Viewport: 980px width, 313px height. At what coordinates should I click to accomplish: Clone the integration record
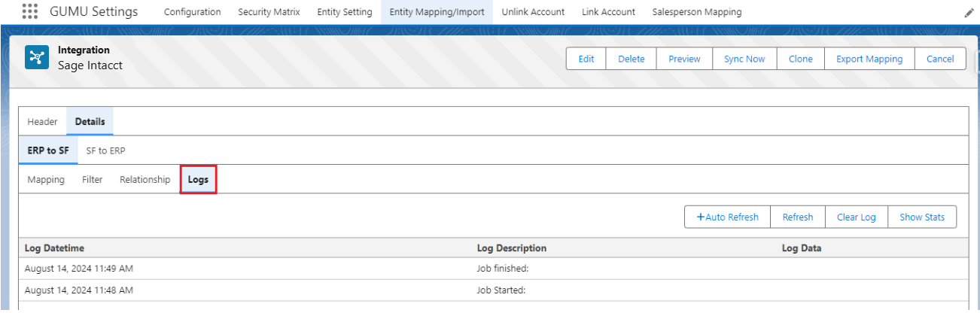coord(800,59)
